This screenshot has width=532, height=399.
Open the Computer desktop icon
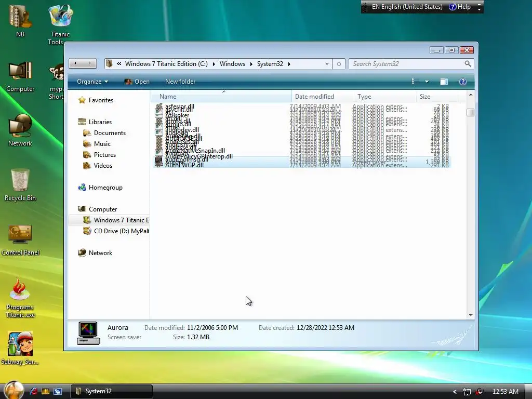pyautogui.click(x=20, y=76)
